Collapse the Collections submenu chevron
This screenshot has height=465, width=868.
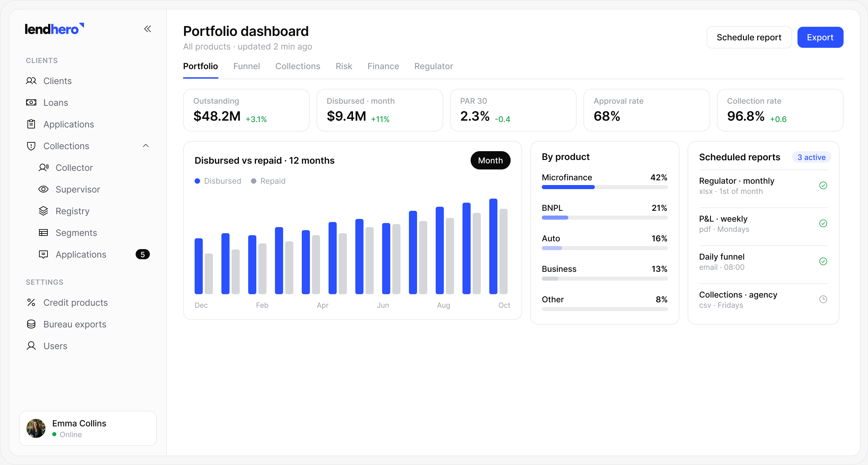tap(146, 146)
